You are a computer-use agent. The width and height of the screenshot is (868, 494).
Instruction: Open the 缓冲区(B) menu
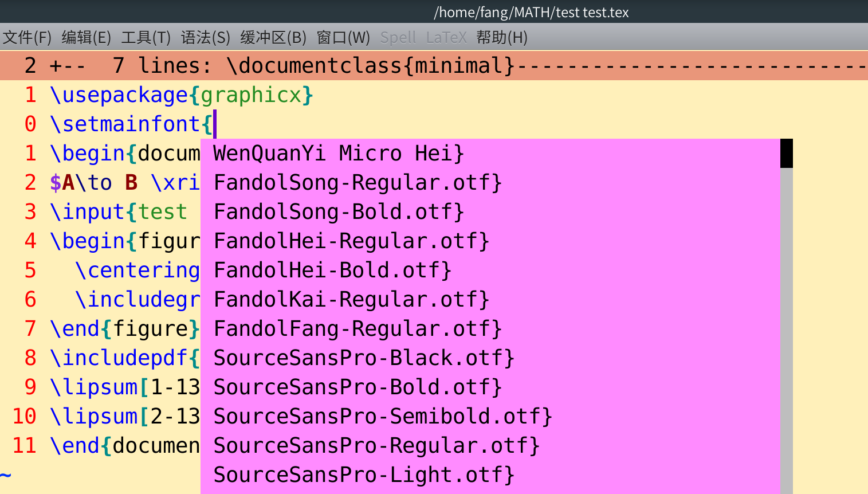point(273,38)
